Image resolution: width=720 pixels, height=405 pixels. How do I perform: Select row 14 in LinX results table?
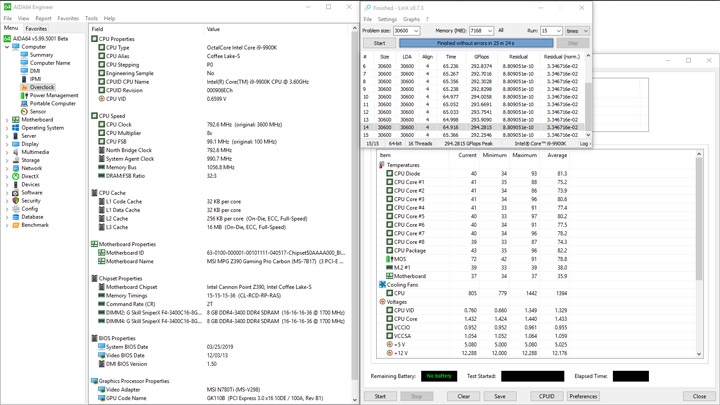(x=473, y=127)
